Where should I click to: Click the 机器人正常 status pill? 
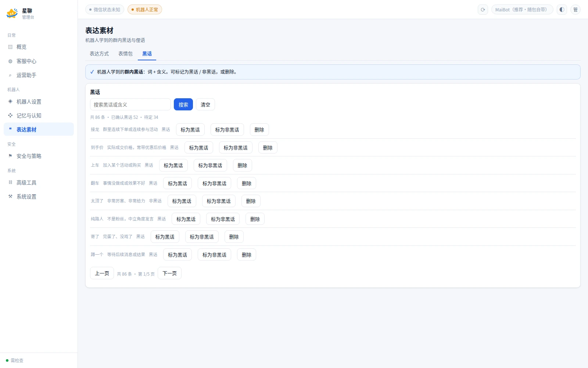145,10
